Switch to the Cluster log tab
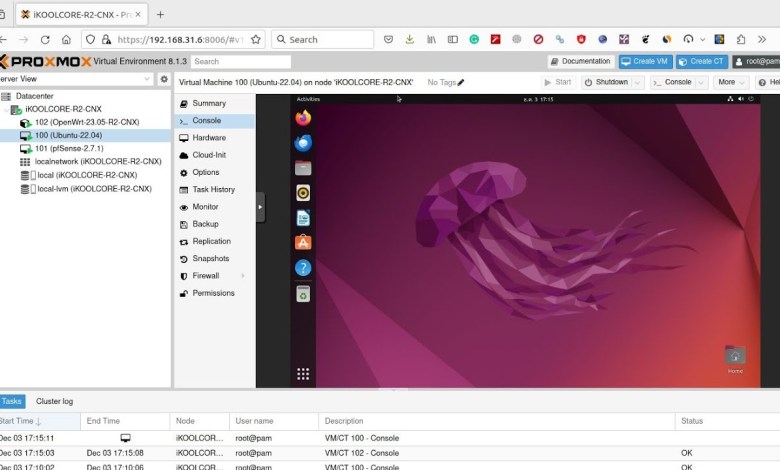 click(x=54, y=401)
